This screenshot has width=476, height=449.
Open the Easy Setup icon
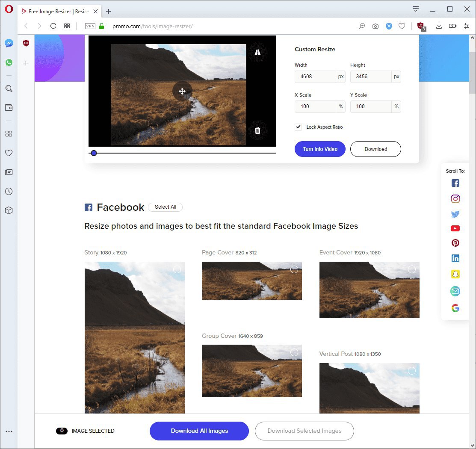466,26
